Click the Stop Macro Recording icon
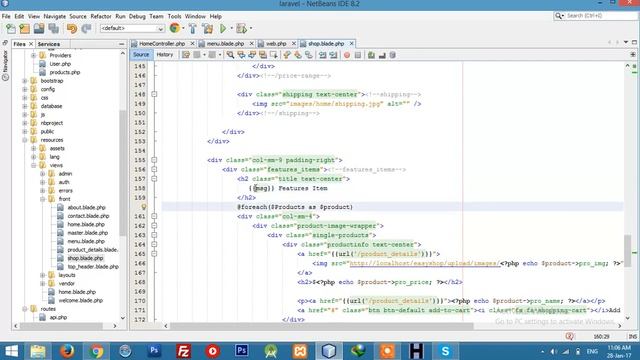640x360 pixels. click(358, 55)
